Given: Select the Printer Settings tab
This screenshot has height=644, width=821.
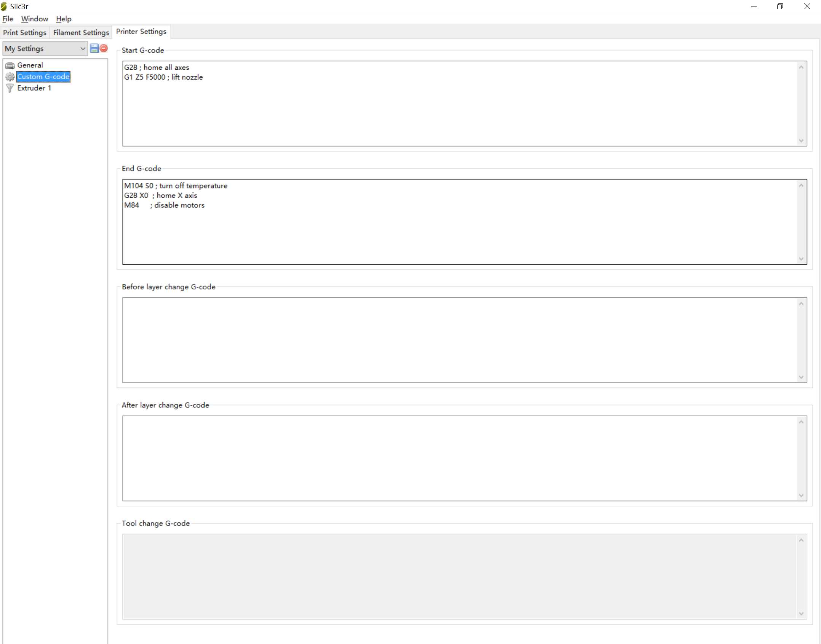Looking at the screenshot, I should (x=141, y=32).
